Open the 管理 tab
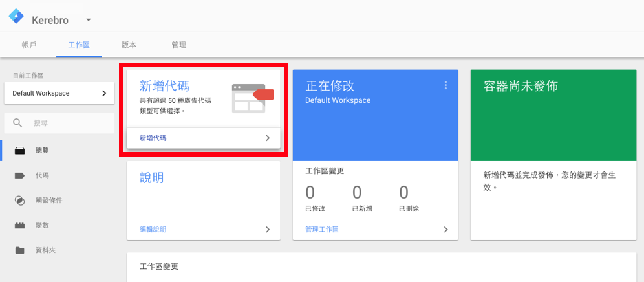This screenshot has width=644, height=282. (x=178, y=45)
